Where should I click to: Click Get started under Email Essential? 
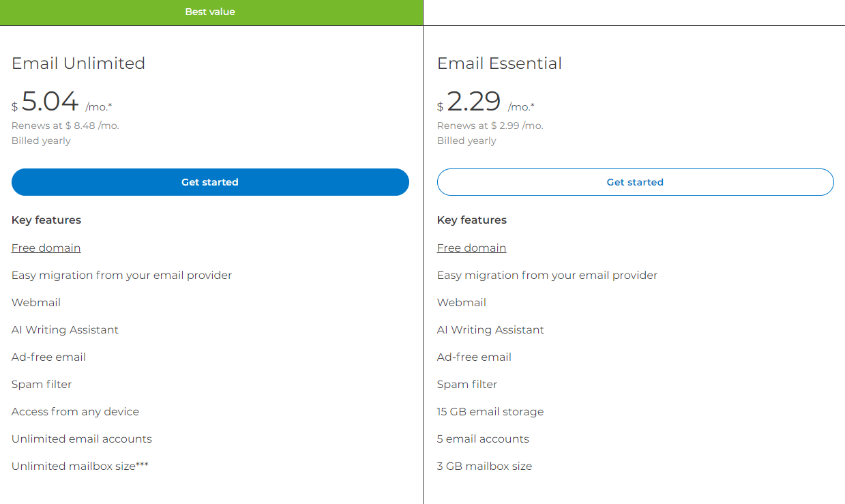(635, 182)
